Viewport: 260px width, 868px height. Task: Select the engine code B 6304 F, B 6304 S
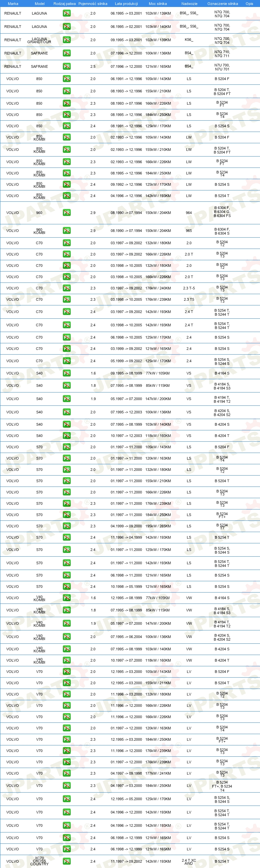point(222,231)
